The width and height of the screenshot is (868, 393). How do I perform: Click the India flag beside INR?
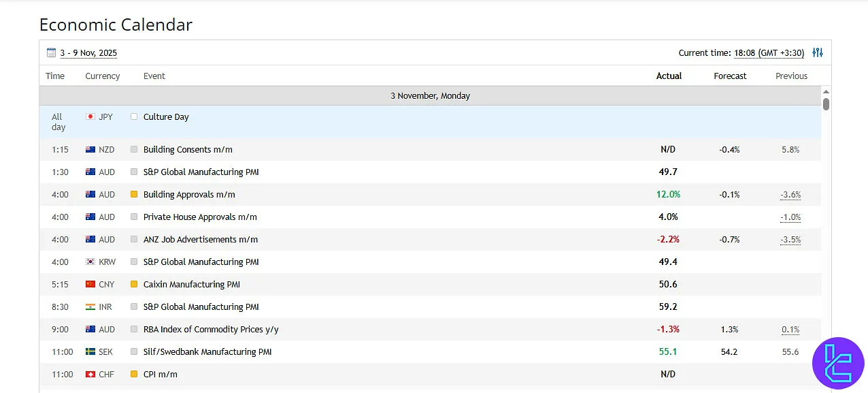pyautogui.click(x=90, y=307)
